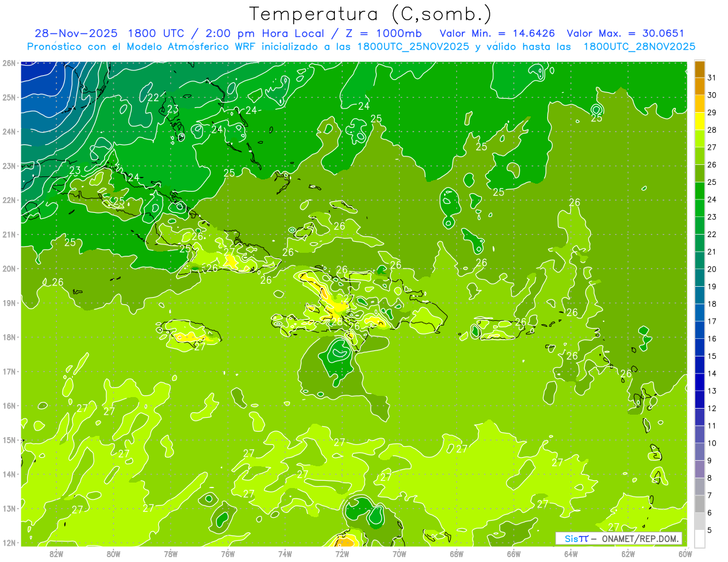This screenshot has height=562, width=728.
Task: Click the 66W longitude axis label
Action: click(514, 554)
